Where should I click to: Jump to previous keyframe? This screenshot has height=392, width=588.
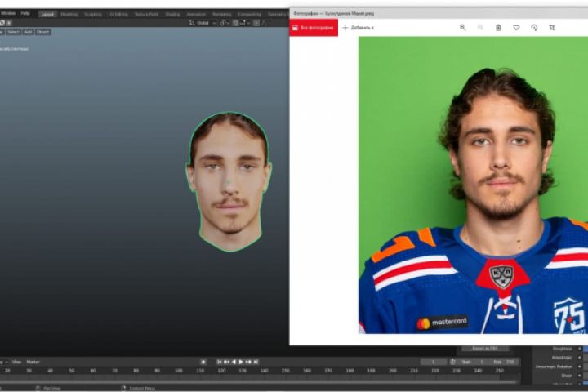point(226,362)
